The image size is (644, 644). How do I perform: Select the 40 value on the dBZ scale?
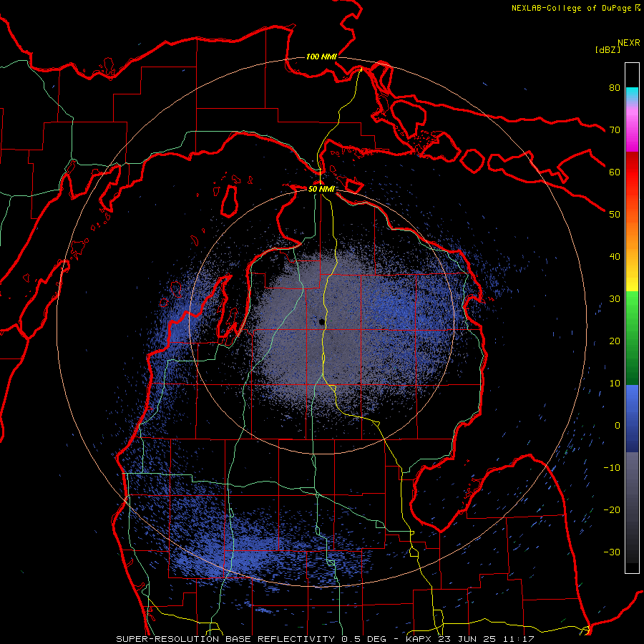coord(615,257)
